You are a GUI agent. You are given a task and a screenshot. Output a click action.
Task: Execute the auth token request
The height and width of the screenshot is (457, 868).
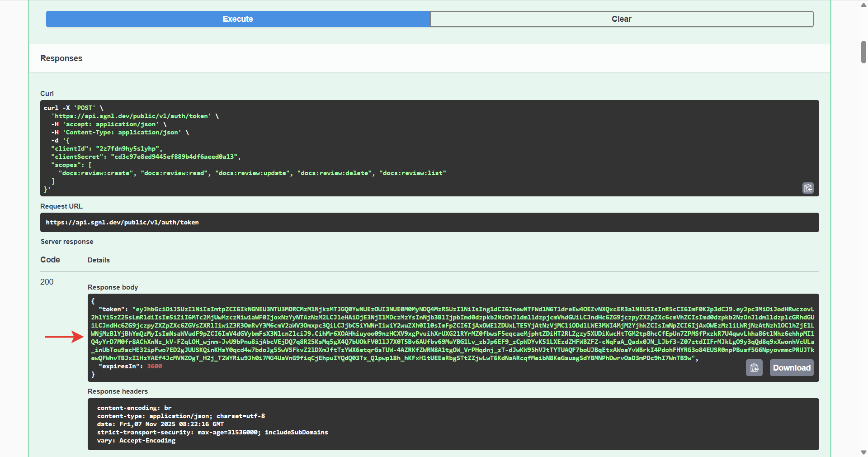coord(238,19)
